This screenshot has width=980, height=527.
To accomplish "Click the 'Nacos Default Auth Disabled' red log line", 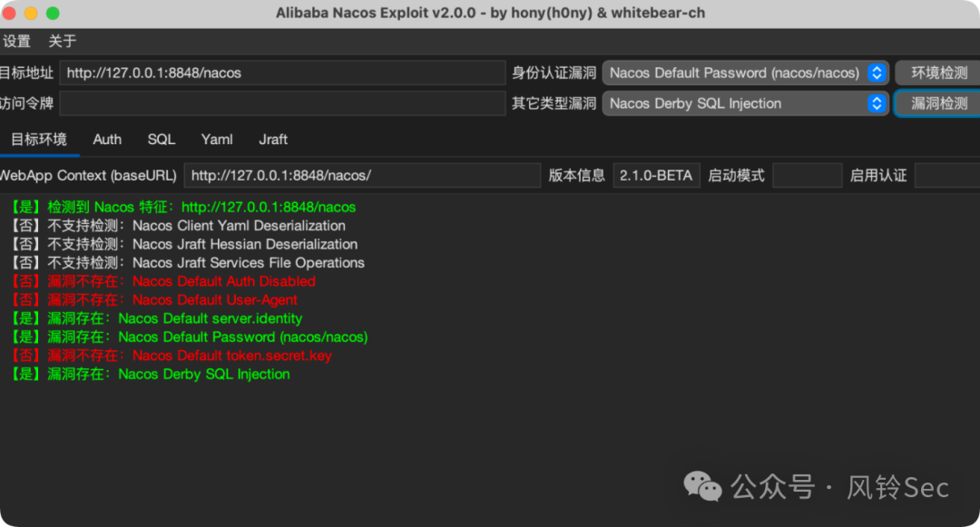I will tap(162, 281).
